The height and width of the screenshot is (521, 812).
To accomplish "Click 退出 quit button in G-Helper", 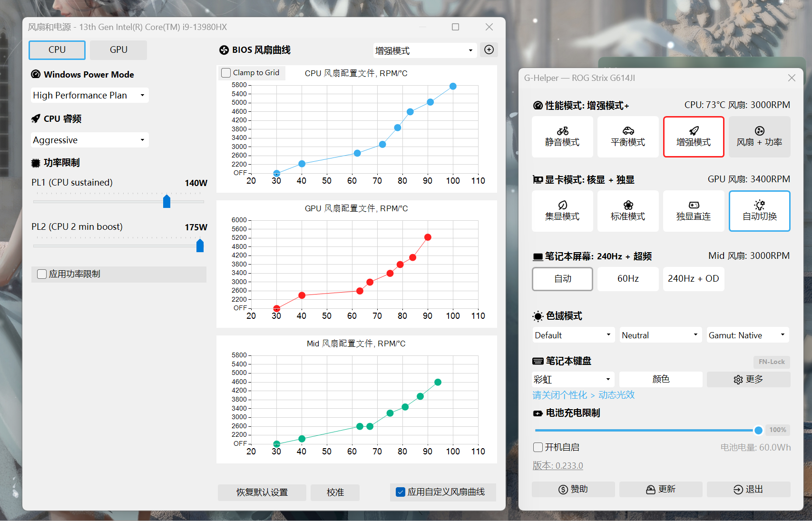I will point(748,489).
